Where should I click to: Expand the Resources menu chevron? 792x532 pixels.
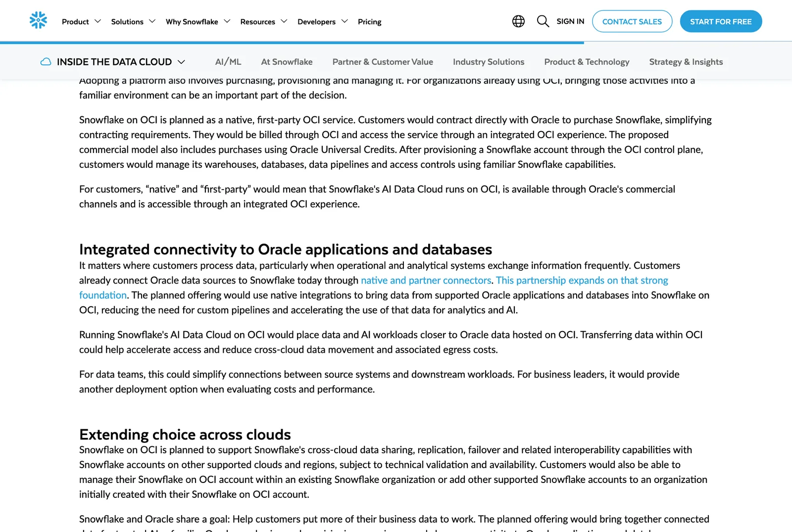pos(284,21)
